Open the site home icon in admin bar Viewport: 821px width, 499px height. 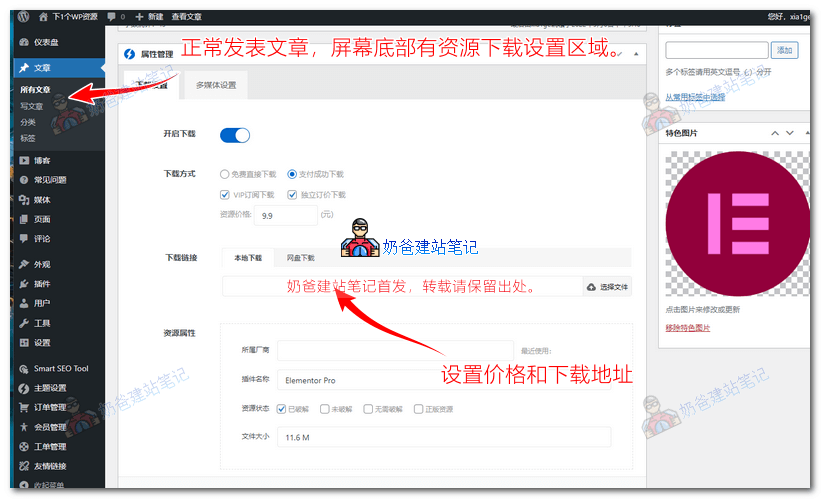click(43, 17)
